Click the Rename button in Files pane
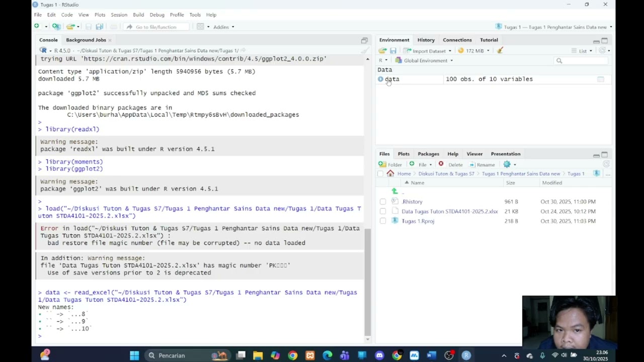This screenshot has height=362, width=644. pyautogui.click(x=482, y=164)
